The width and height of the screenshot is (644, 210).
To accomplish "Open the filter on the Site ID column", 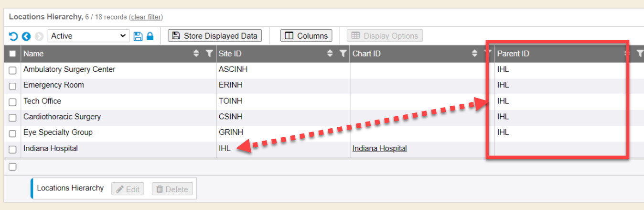I will click(343, 54).
